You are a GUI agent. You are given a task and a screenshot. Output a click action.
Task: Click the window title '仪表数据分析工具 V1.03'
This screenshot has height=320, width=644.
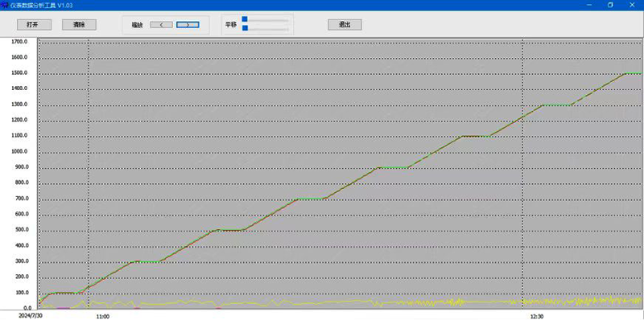click(42, 5)
